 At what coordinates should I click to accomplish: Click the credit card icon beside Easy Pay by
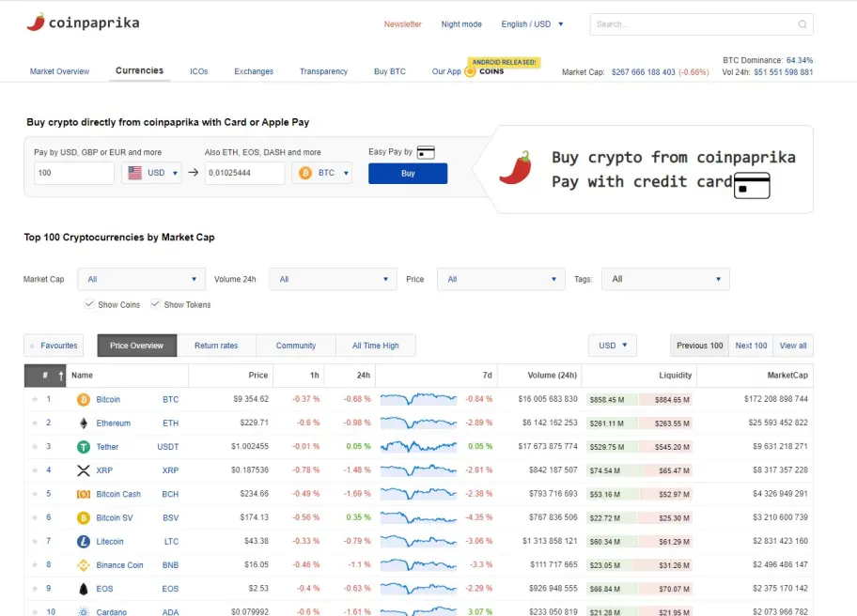(x=426, y=152)
